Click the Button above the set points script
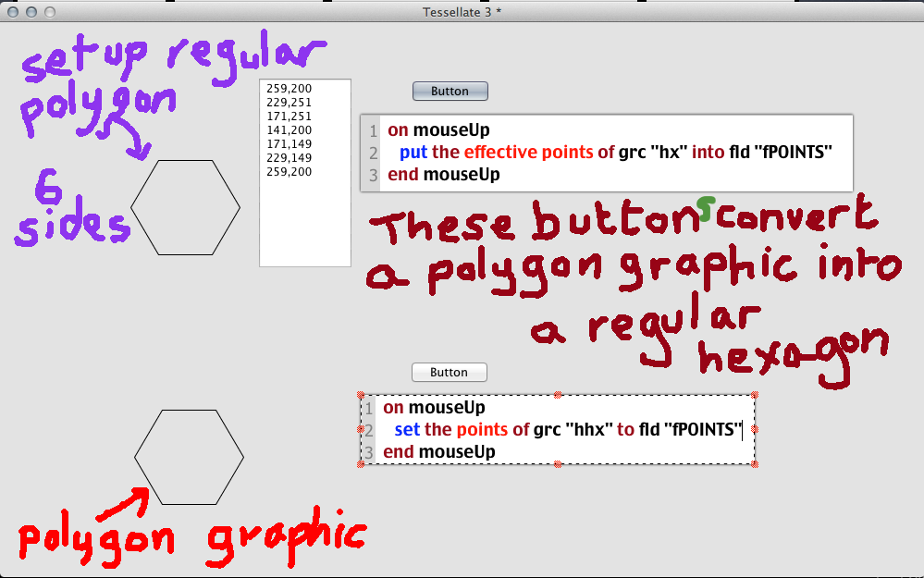Viewport: 924px width, 578px height. coord(449,373)
